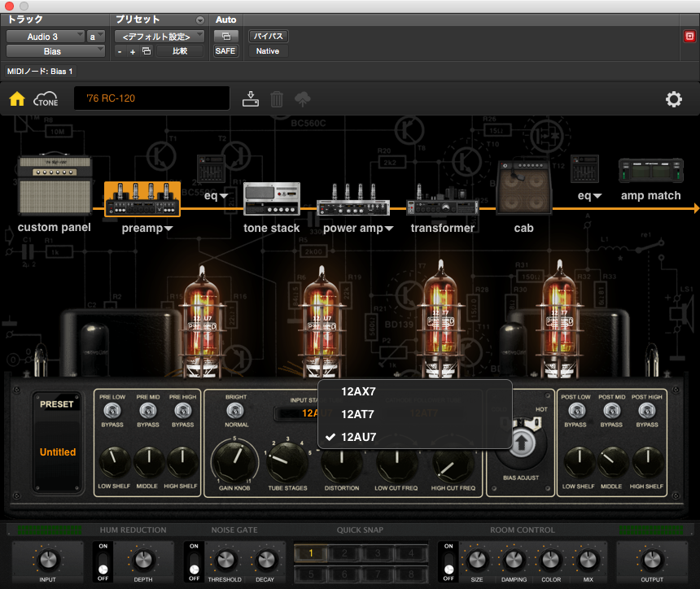
Task: Click the next preset plus button
Action: 133,51
